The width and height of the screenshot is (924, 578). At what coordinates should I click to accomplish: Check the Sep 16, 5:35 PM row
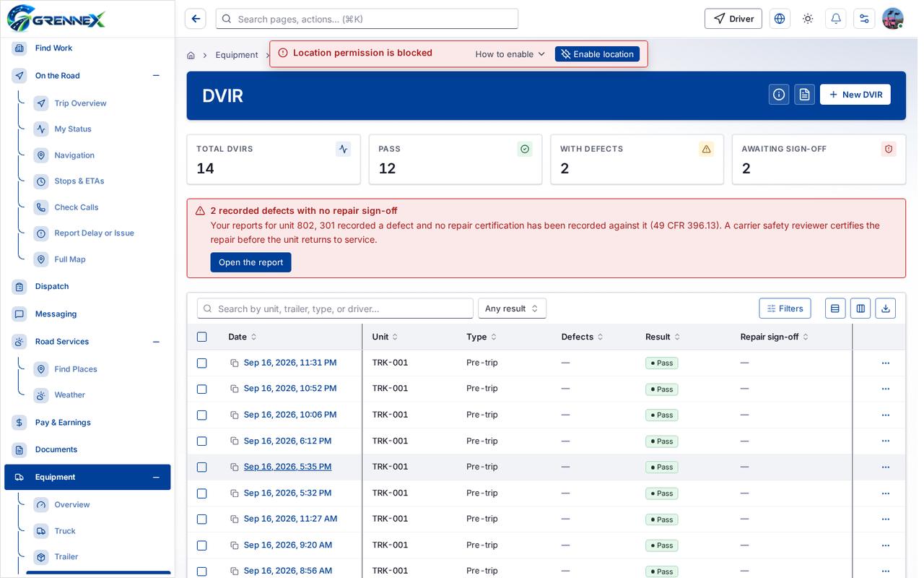[202, 467]
